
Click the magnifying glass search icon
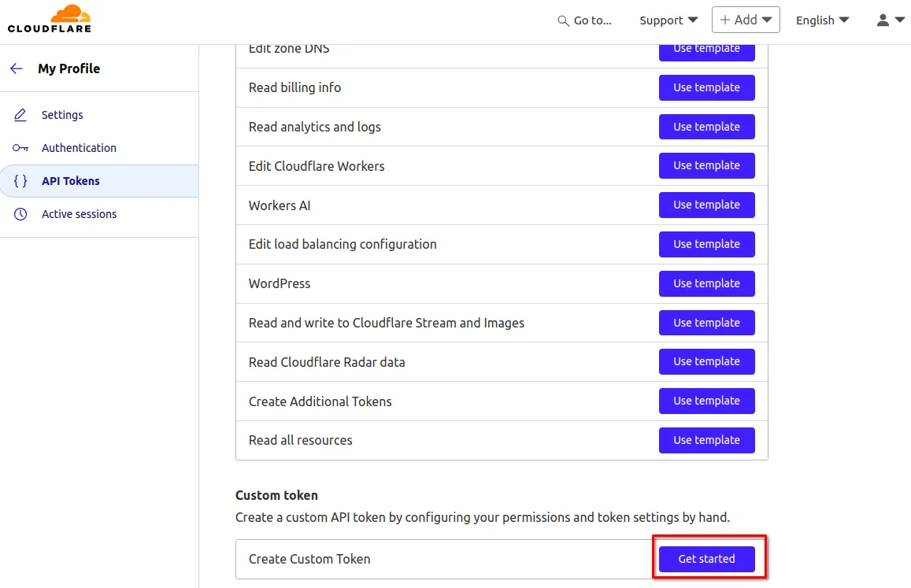[563, 20]
